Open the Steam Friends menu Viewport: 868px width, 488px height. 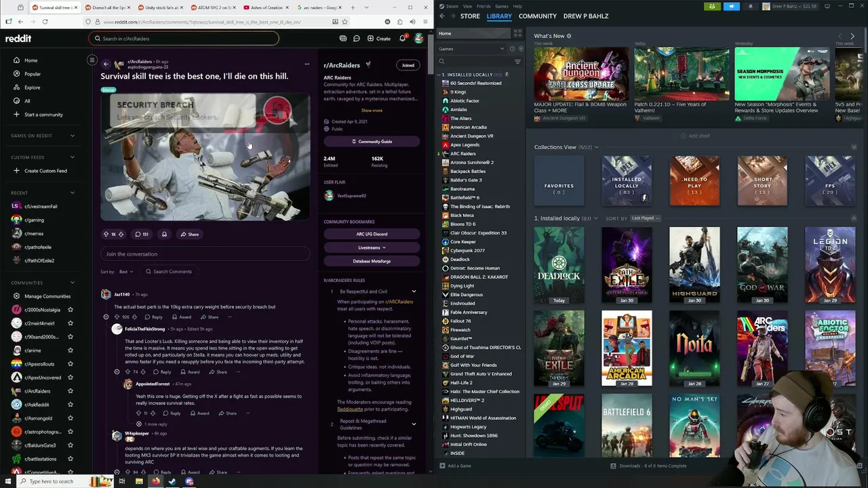[x=484, y=6]
